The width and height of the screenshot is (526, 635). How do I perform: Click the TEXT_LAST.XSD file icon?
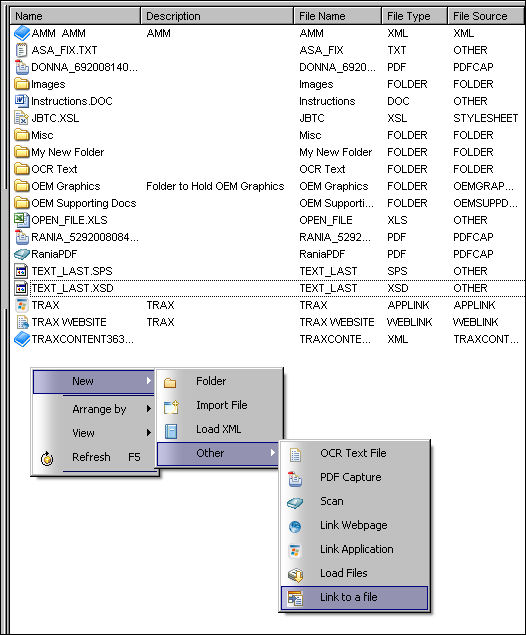tap(21, 288)
